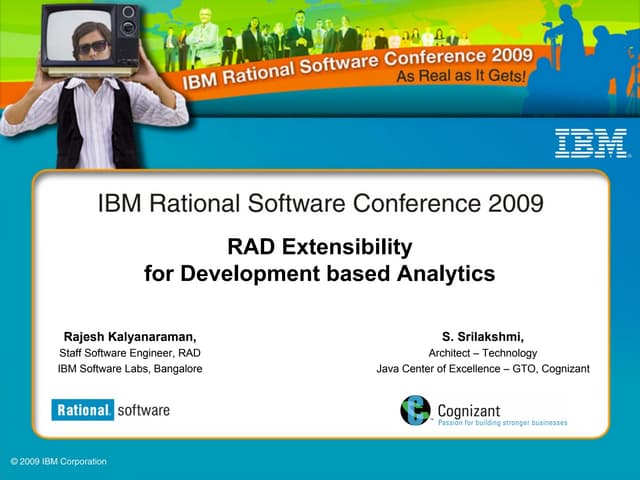Click the retro television set image
Image resolution: width=640 pixels, height=480 pixels.
coord(92,35)
